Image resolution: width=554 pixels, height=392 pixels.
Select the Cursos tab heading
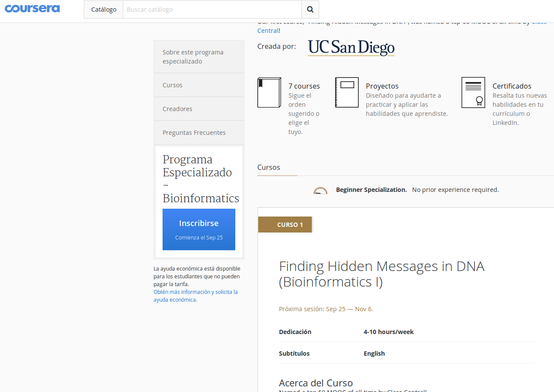click(269, 167)
